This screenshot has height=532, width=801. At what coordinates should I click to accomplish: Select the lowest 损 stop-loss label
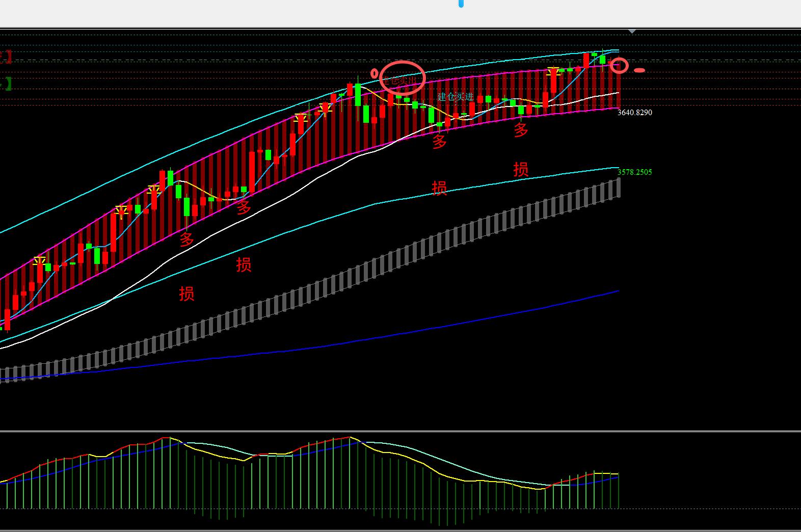186,294
